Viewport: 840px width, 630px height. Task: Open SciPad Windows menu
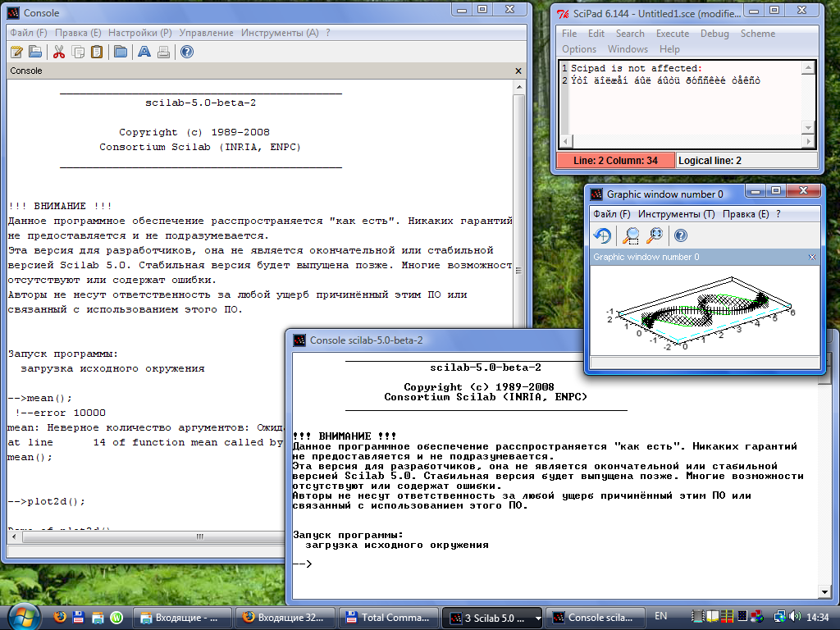pos(628,48)
